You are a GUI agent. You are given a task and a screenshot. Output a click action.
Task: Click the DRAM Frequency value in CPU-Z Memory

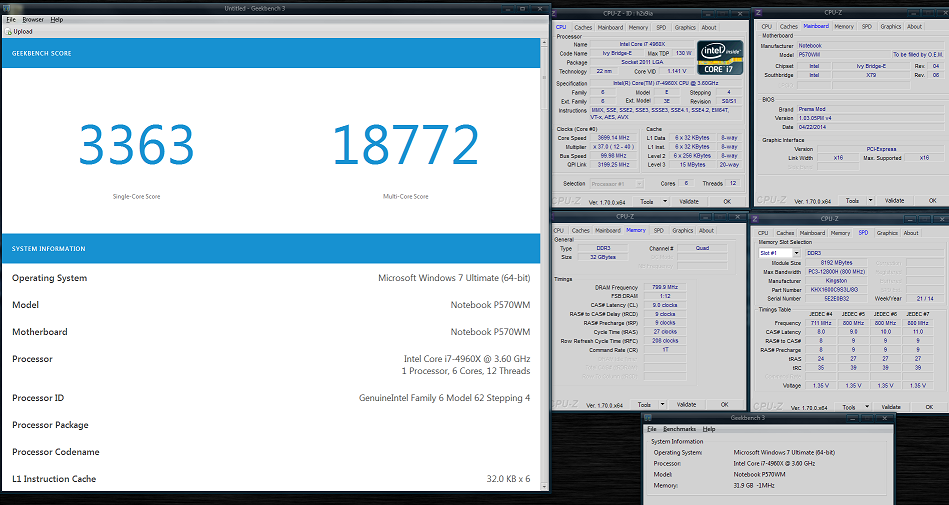click(665, 288)
